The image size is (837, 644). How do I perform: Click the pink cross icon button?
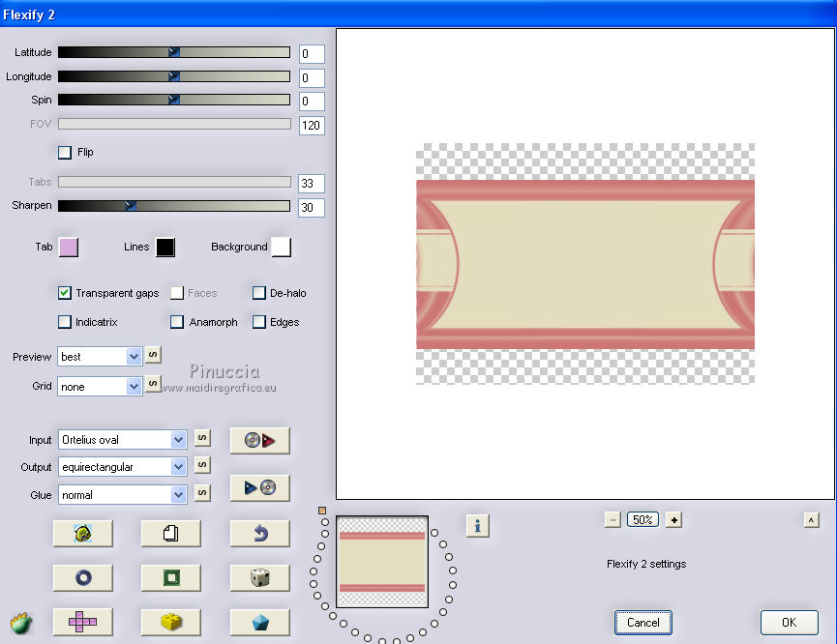click(x=83, y=622)
